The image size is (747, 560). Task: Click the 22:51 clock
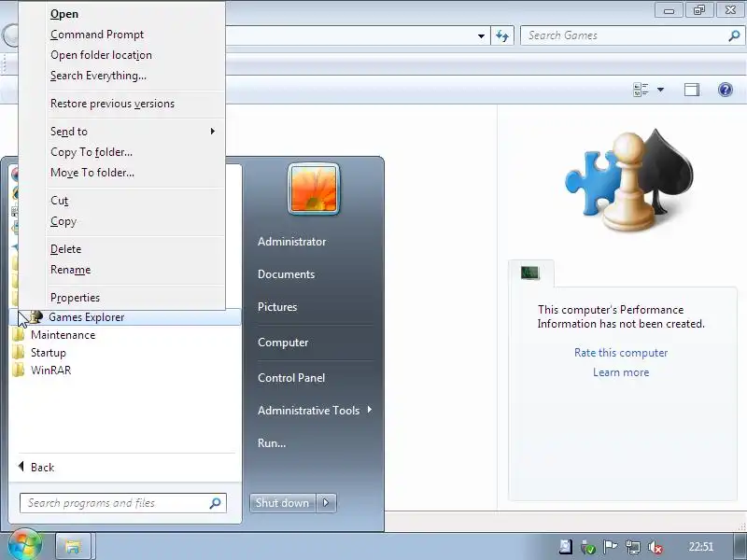coord(701,547)
